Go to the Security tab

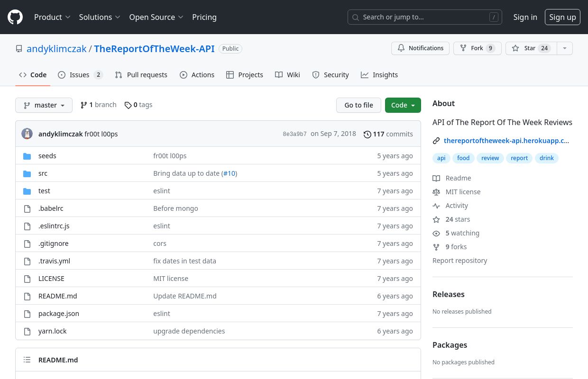coord(331,75)
